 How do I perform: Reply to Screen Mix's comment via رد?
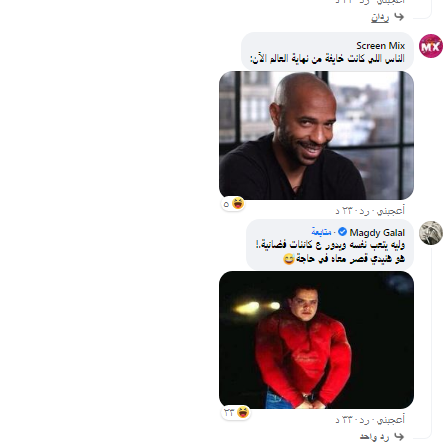pyautogui.click(x=364, y=211)
